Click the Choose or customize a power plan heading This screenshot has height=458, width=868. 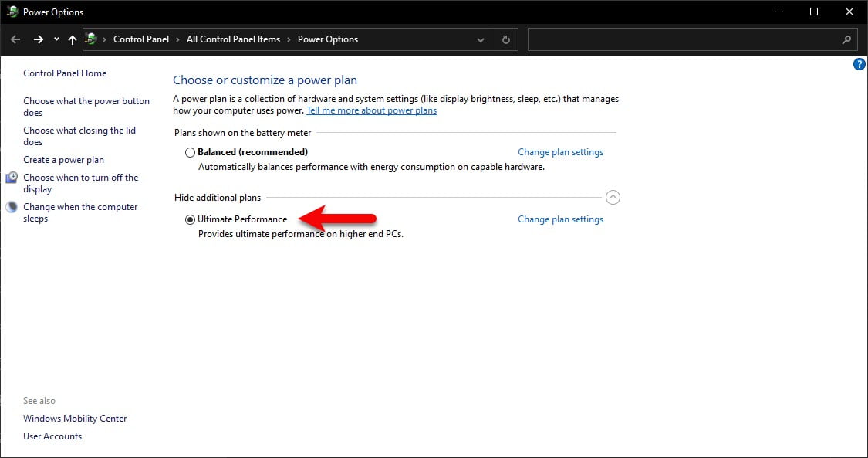265,80
